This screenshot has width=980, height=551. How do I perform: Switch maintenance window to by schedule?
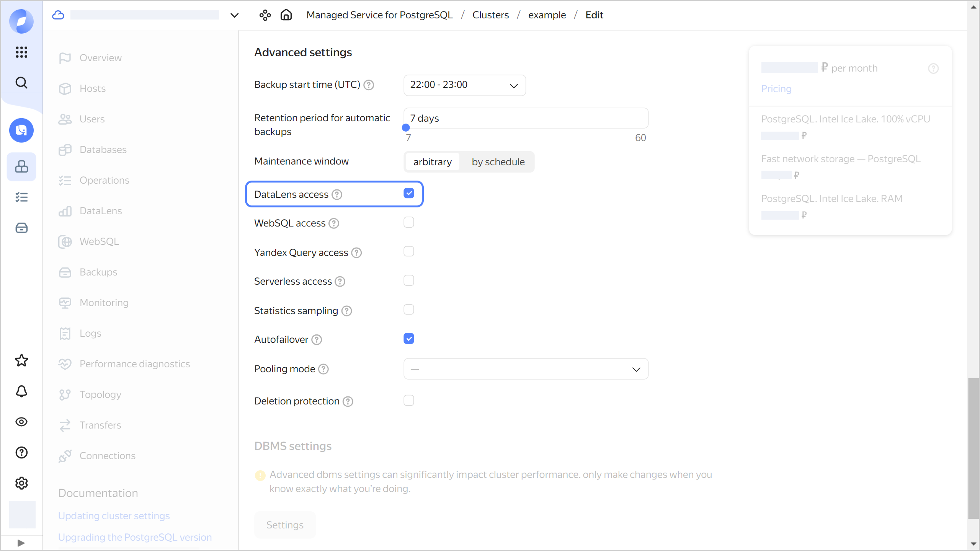point(498,162)
